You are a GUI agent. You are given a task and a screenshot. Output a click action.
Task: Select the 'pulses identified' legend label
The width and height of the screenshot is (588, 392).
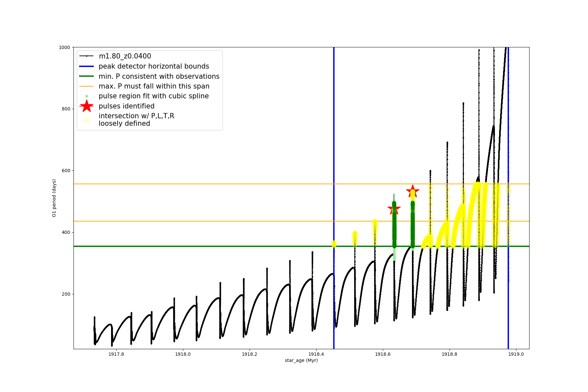coord(126,106)
